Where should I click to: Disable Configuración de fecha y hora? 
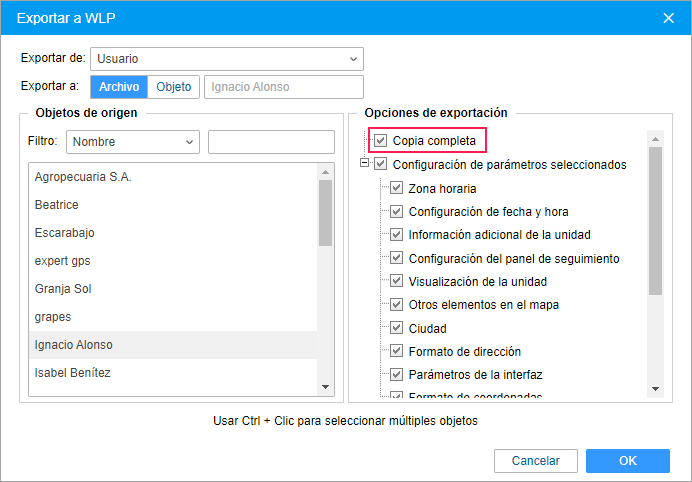click(x=396, y=211)
